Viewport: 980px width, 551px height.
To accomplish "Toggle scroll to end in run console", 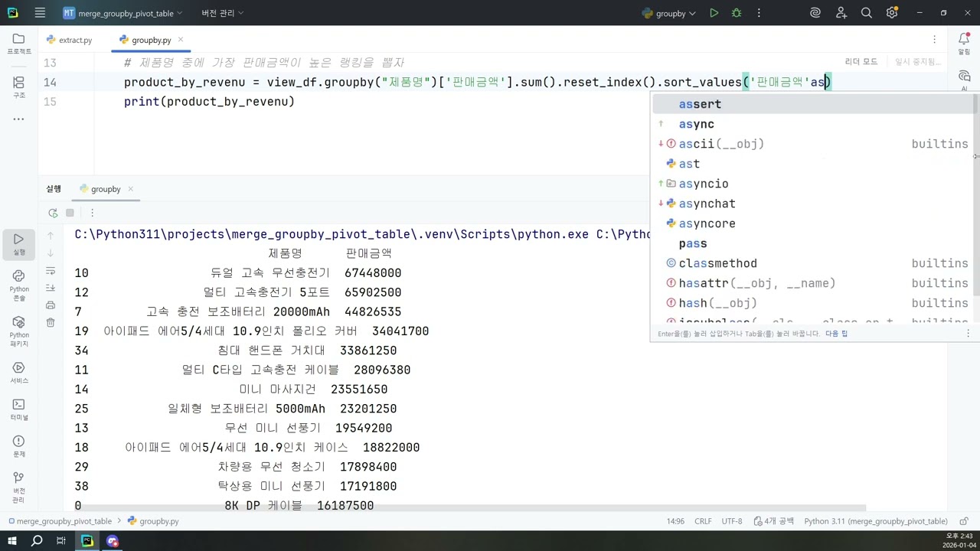I will coord(51,288).
